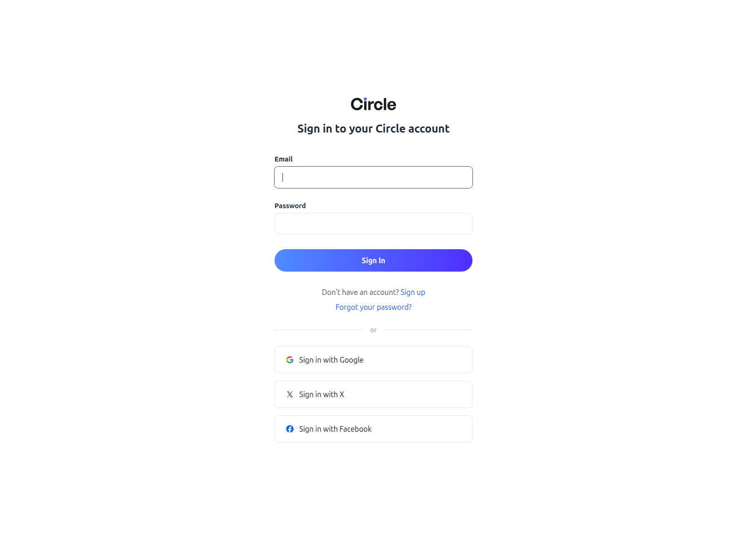The width and height of the screenshot is (747, 560).
Task: Click the Sign In button
Action: 373,260
